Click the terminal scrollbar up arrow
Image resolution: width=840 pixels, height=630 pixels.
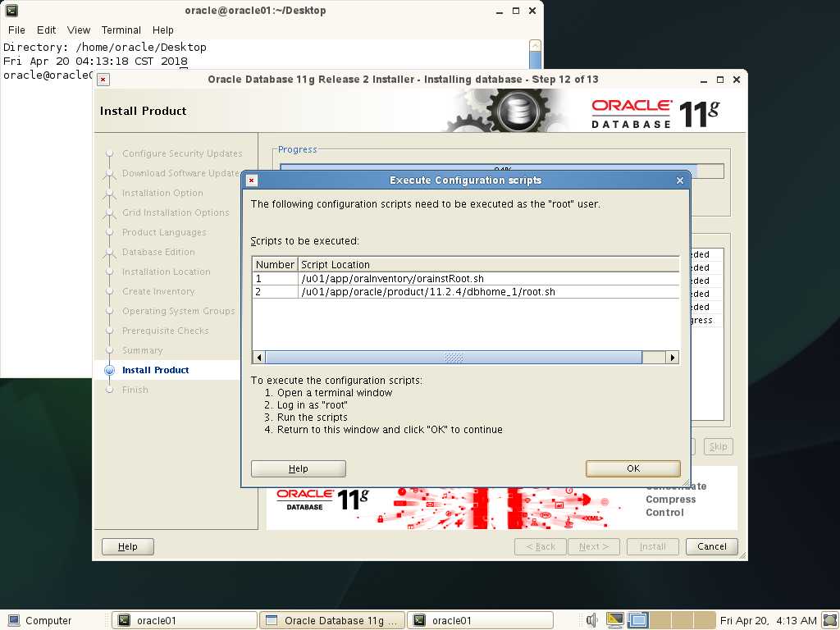pyautogui.click(x=535, y=46)
